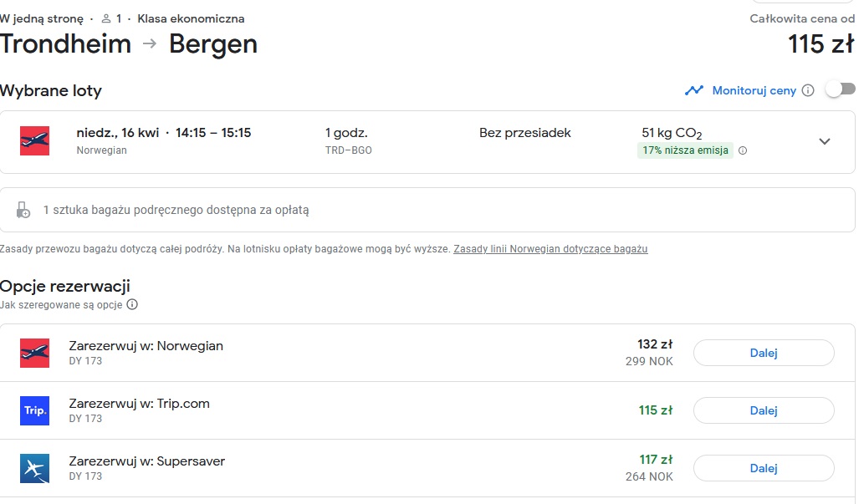Click Dalej for the Trip.com booking option

[764, 411]
